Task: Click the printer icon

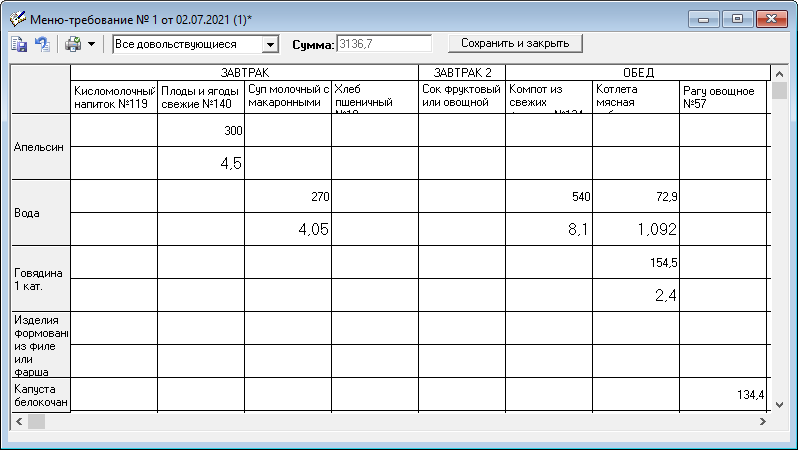Action: tap(73, 44)
